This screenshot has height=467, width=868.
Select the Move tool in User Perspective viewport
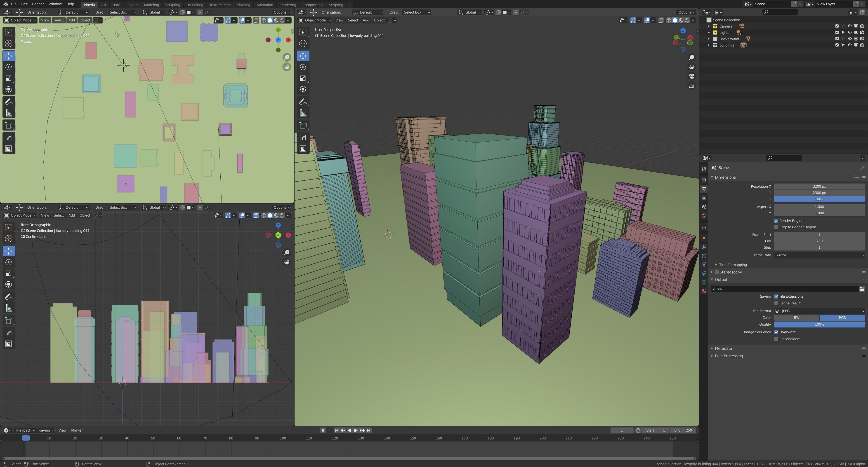[x=303, y=56]
